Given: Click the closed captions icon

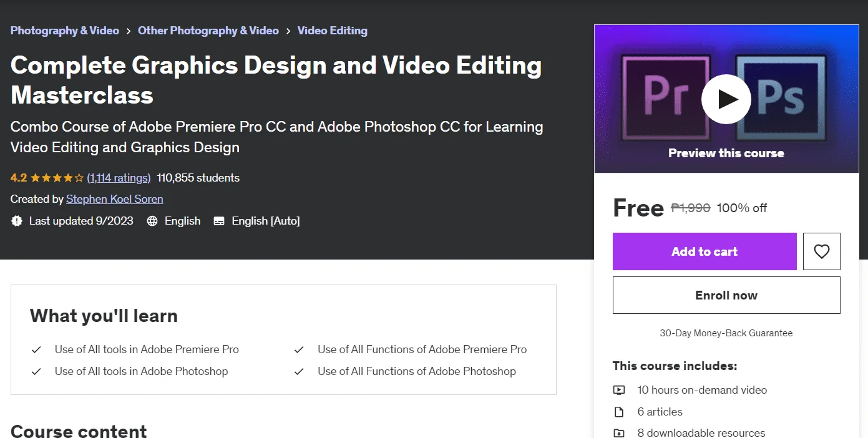Looking at the screenshot, I should point(219,221).
